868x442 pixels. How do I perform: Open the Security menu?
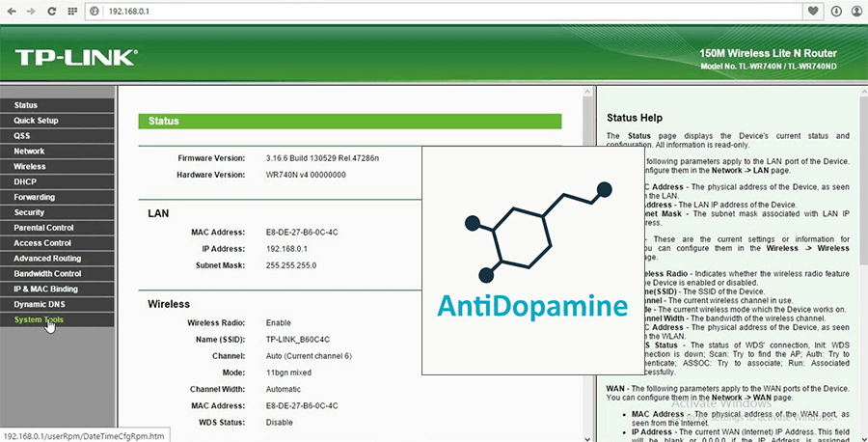pyautogui.click(x=57, y=212)
